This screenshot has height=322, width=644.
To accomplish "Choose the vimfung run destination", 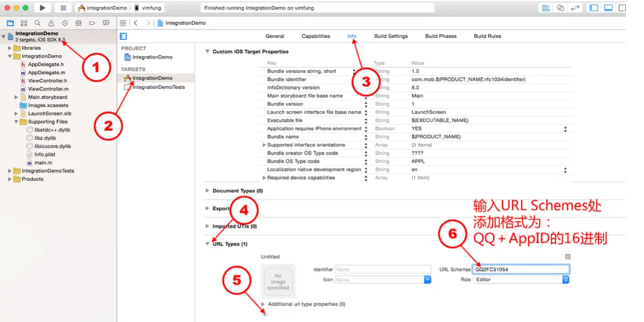I will (149, 8).
